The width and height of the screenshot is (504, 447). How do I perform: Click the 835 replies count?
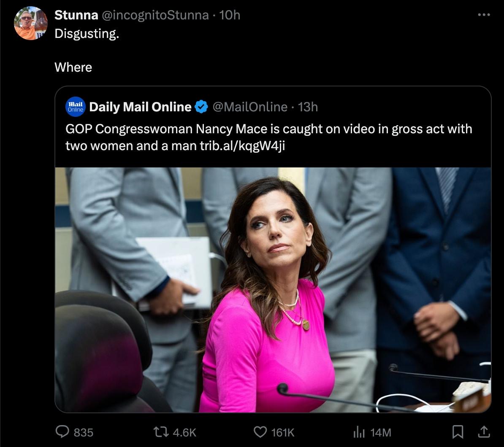tap(83, 432)
